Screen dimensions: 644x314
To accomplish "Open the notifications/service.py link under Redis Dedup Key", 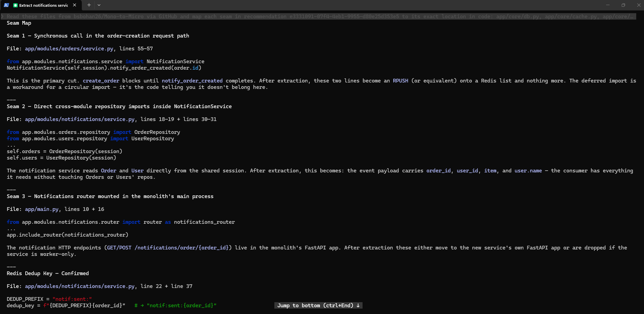I will pyautogui.click(x=80, y=286).
